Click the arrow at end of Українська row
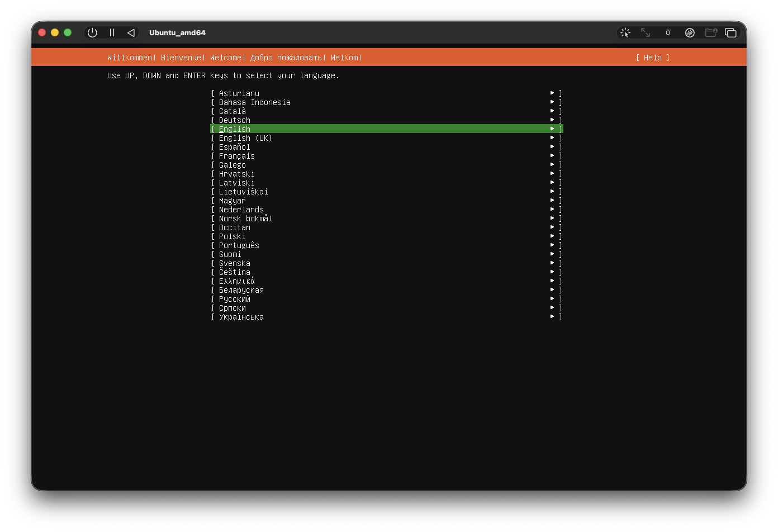Viewport: 778px width, 532px height. coord(552,317)
